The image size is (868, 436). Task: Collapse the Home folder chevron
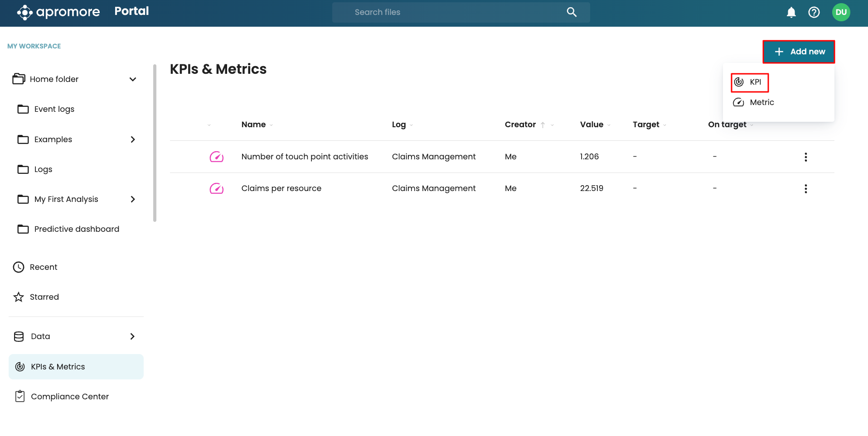tap(133, 79)
